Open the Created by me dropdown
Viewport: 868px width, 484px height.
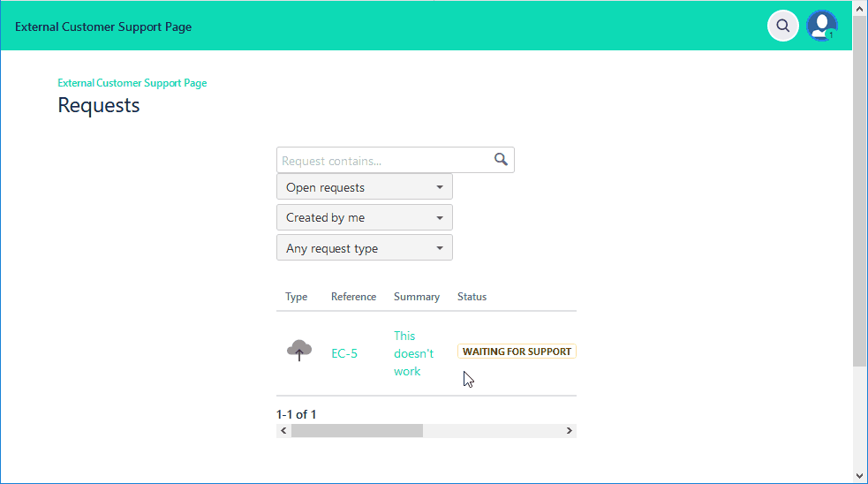coord(364,217)
